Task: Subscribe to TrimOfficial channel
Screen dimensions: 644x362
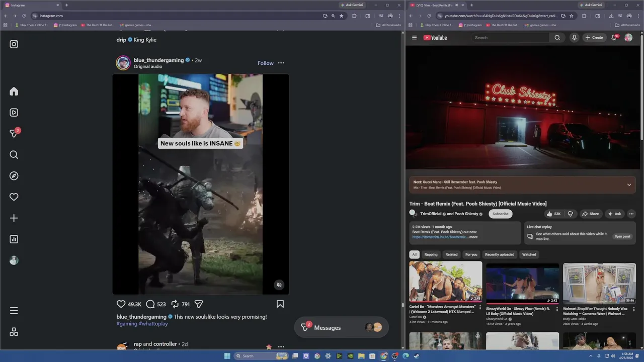Action: [x=501, y=214]
